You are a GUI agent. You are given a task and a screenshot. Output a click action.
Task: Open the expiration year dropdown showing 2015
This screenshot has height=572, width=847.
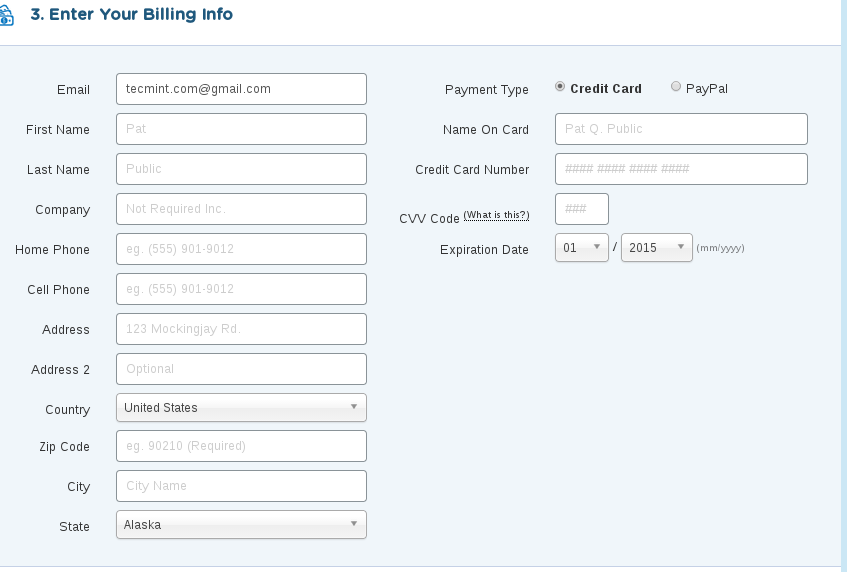[656, 247]
